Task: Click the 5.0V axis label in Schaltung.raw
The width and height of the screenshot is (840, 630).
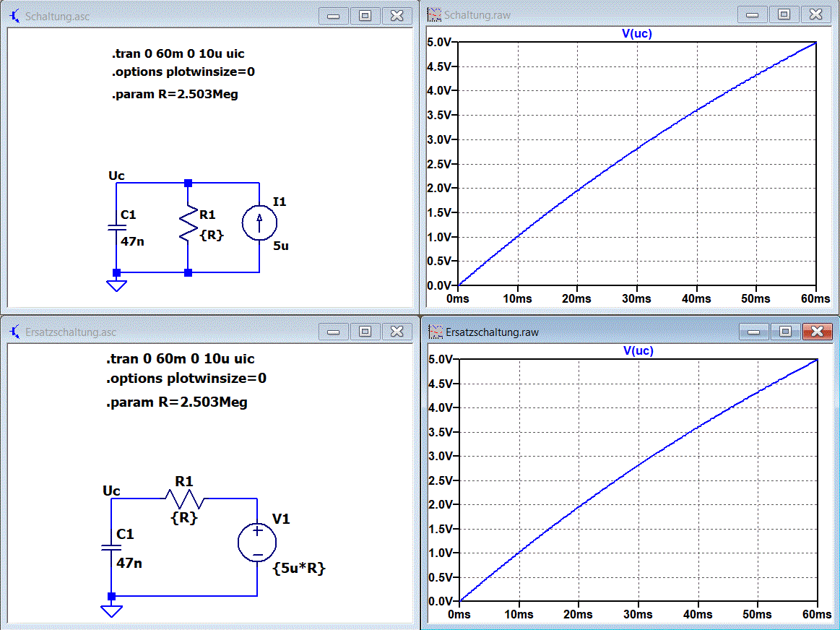Action: point(438,42)
